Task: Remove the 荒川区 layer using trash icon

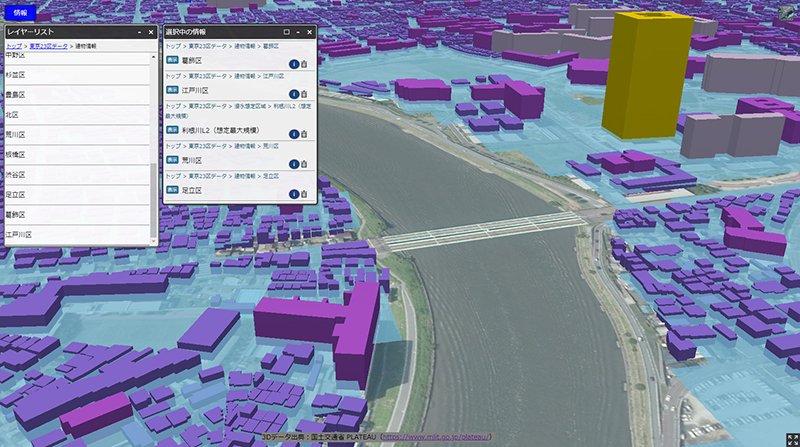Action: point(304,163)
